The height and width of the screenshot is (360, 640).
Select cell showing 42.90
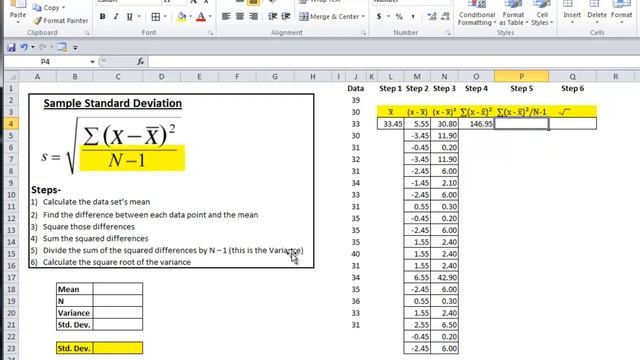[x=444, y=278]
